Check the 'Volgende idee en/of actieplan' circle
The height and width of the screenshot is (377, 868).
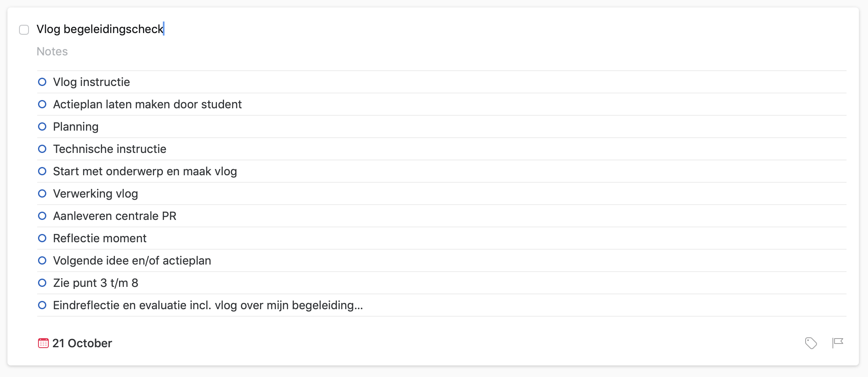coord(42,260)
